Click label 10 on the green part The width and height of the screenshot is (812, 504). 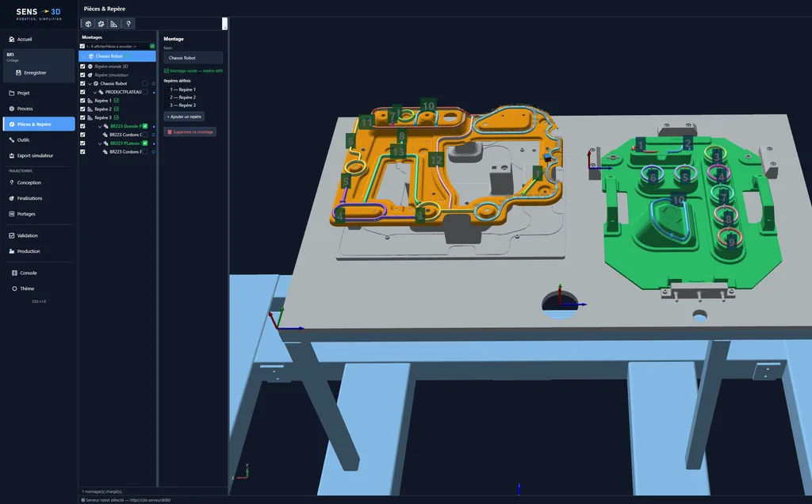tap(679, 200)
